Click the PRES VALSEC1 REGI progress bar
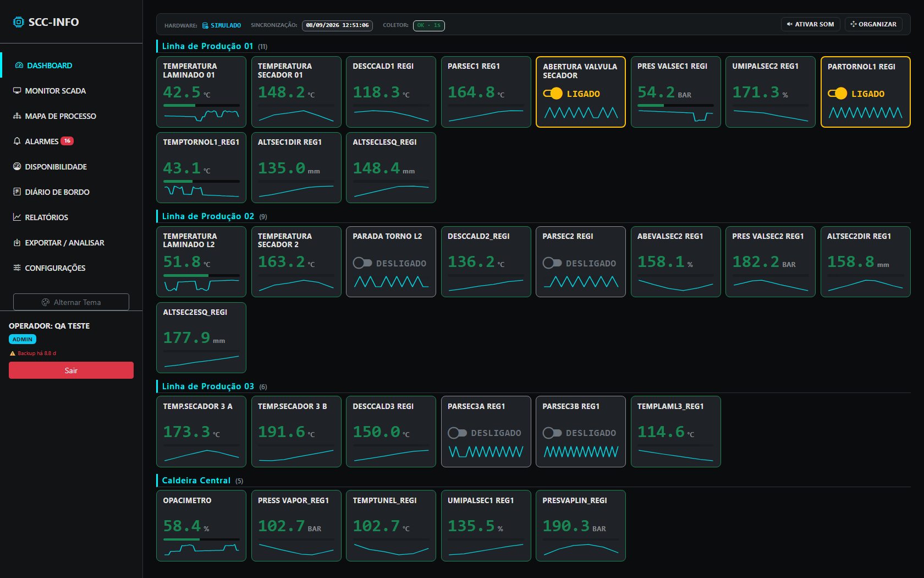This screenshot has height=578, width=924. click(x=675, y=105)
